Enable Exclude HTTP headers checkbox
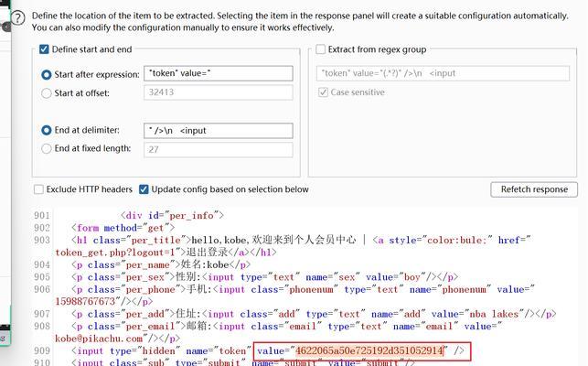Image resolution: width=588 pixels, height=366 pixels. 38,189
